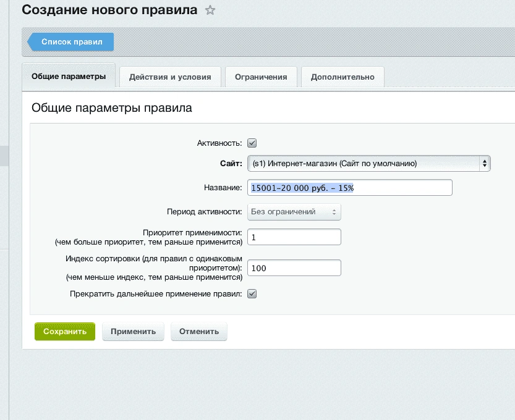This screenshot has height=420, width=515.
Task: Click the Период активности label
Action: tap(204, 212)
